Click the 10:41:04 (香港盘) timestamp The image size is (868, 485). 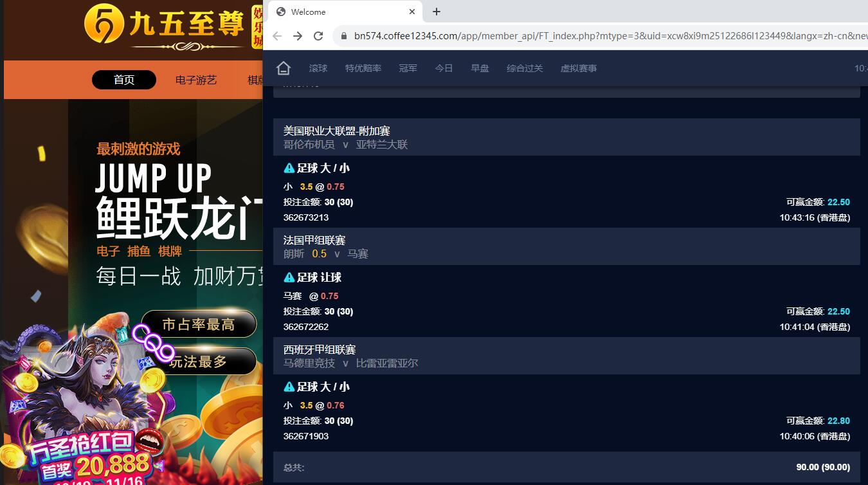click(x=815, y=327)
